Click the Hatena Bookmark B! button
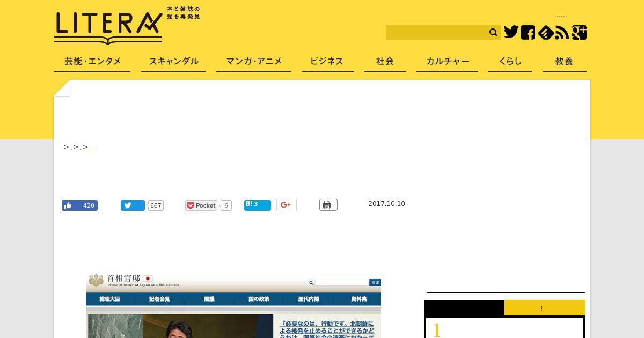The height and width of the screenshot is (338, 644). pyautogui.click(x=258, y=205)
